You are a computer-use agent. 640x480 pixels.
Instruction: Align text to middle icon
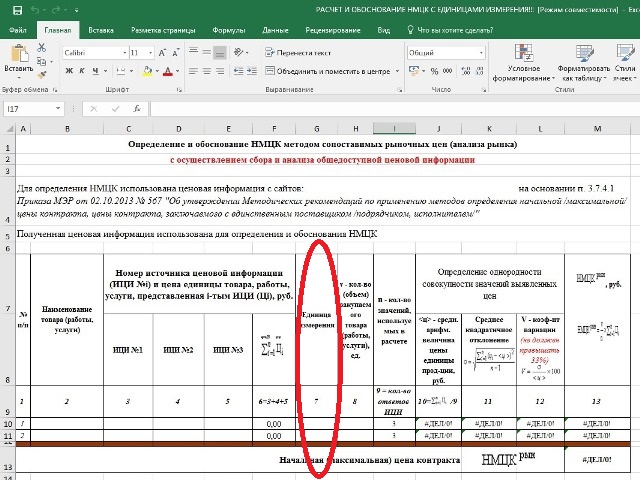[x=207, y=52]
